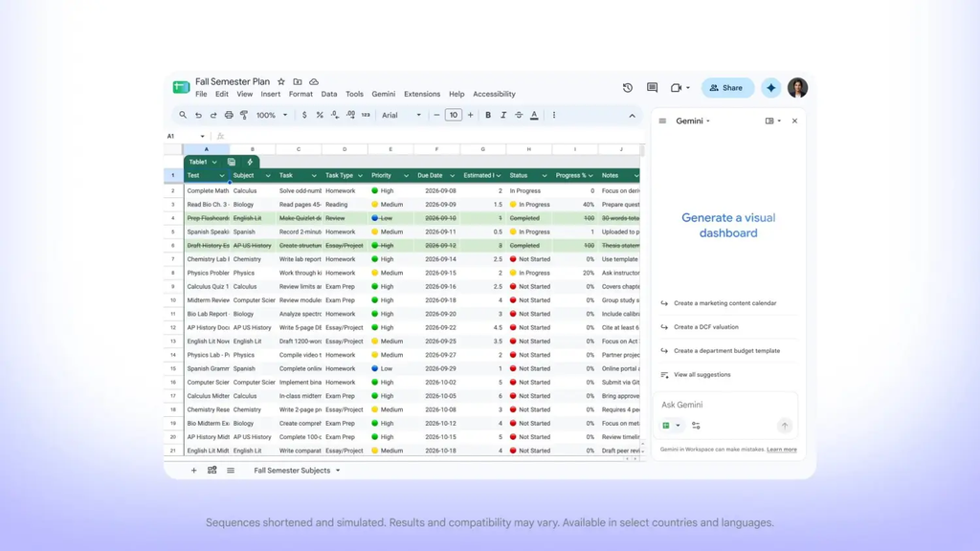Open the more toolbar options dots
980x551 pixels.
click(x=554, y=115)
